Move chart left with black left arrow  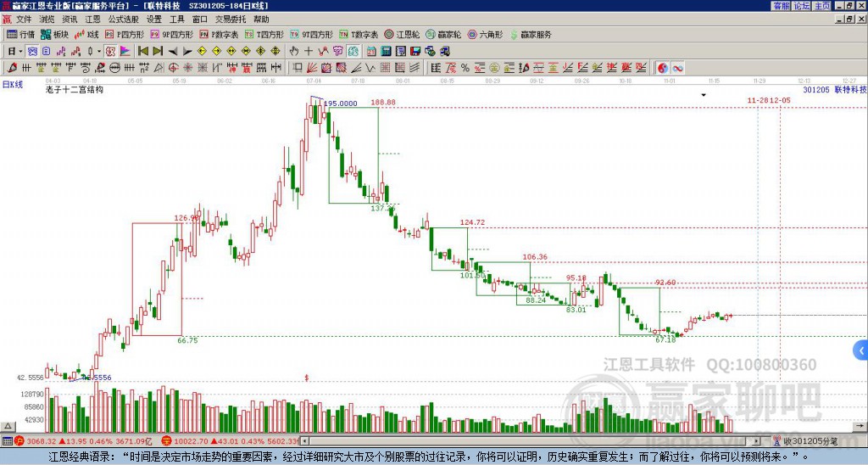173,52
